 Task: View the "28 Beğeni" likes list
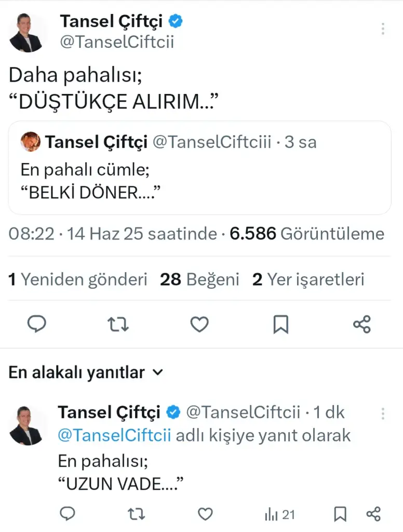[199, 280]
